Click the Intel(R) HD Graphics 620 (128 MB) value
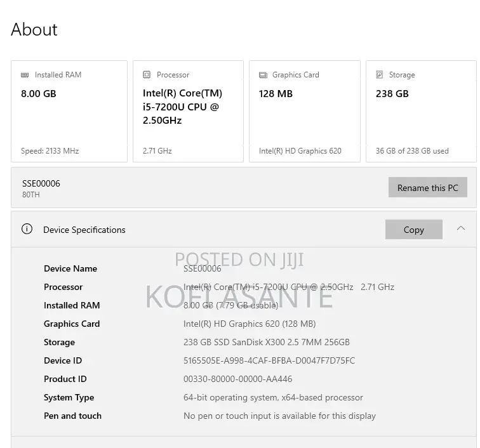The image size is (480, 448). click(x=250, y=324)
